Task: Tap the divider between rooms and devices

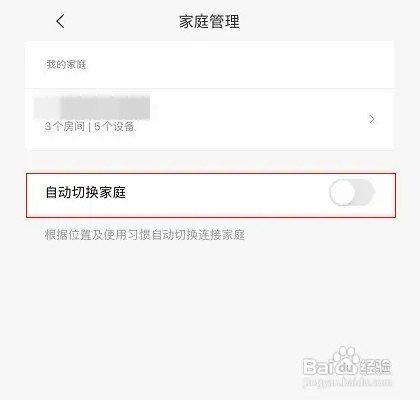Action: (x=89, y=127)
